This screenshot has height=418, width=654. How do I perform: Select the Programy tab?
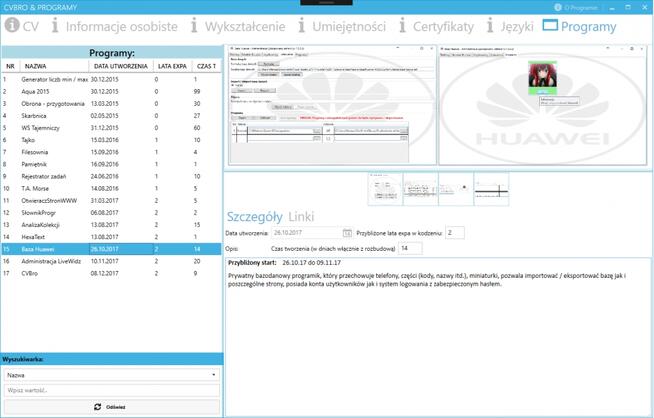[x=579, y=26]
